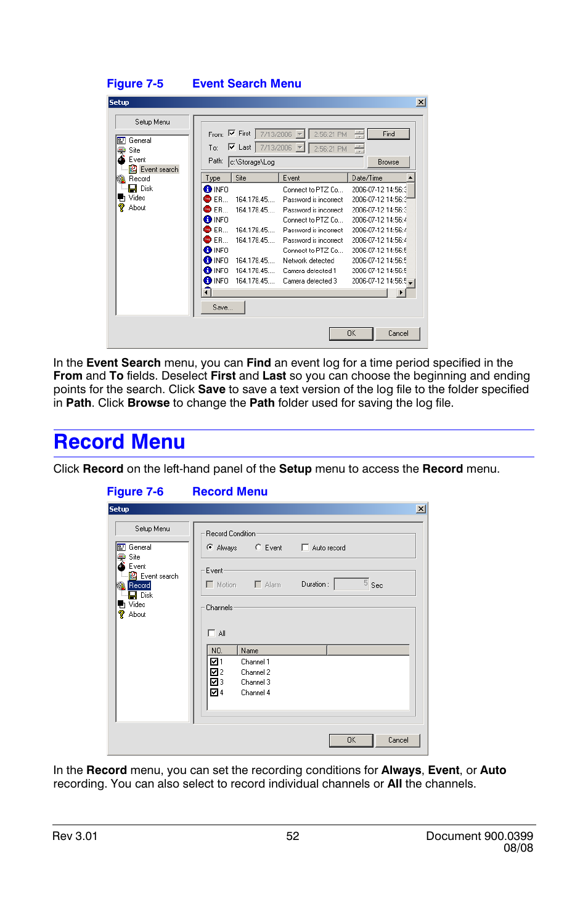The width and height of the screenshot is (588, 909).
Task: Click the first log row's INFO icon
Action: pos(208,189)
